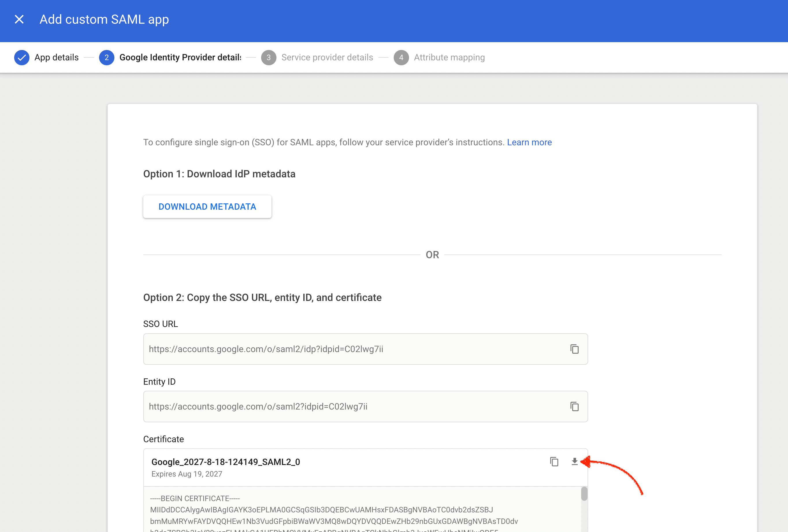Close the Add custom SAML app wizard

point(19,19)
